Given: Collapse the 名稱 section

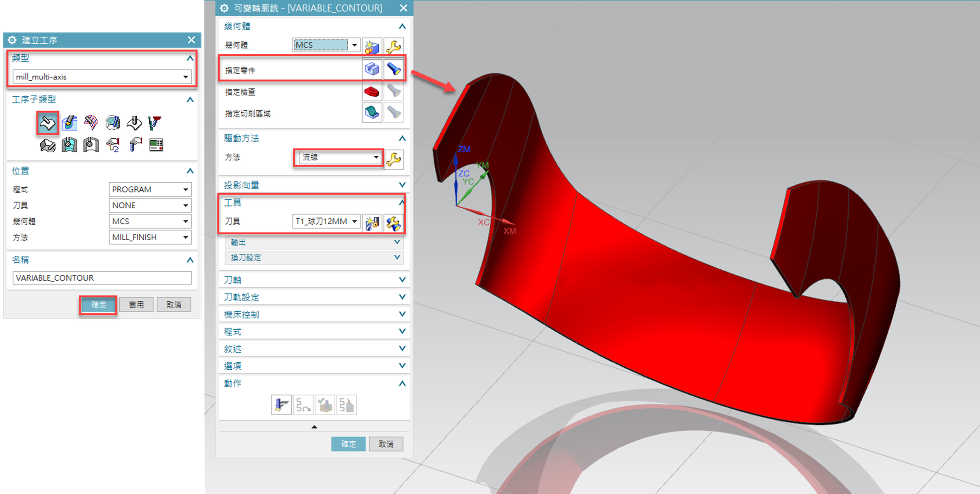Looking at the screenshot, I should tap(190, 260).
